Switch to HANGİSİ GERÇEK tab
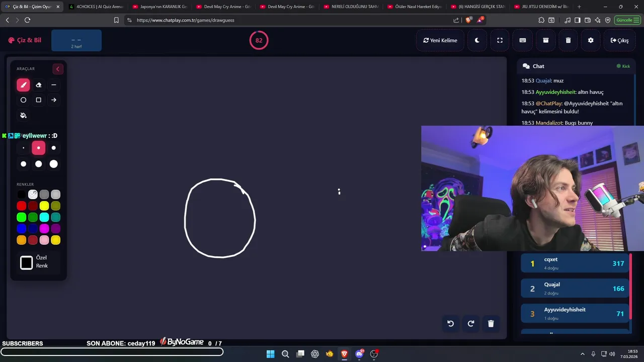 pos(477,7)
